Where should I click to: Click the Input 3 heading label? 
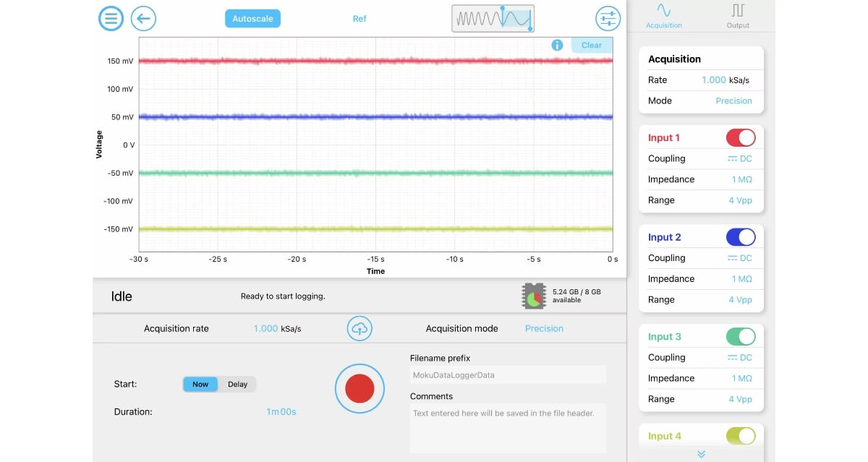(664, 336)
